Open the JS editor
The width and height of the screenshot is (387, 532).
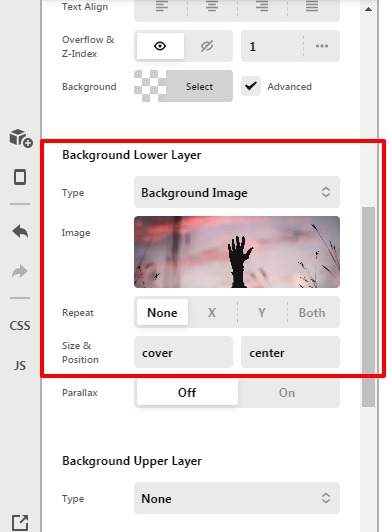coord(20,365)
